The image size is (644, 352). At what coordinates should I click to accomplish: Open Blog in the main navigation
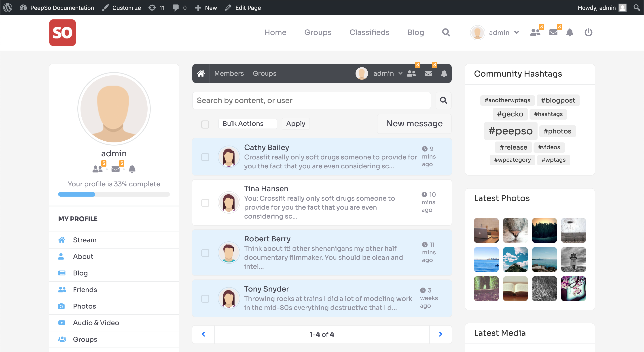[415, 32]
